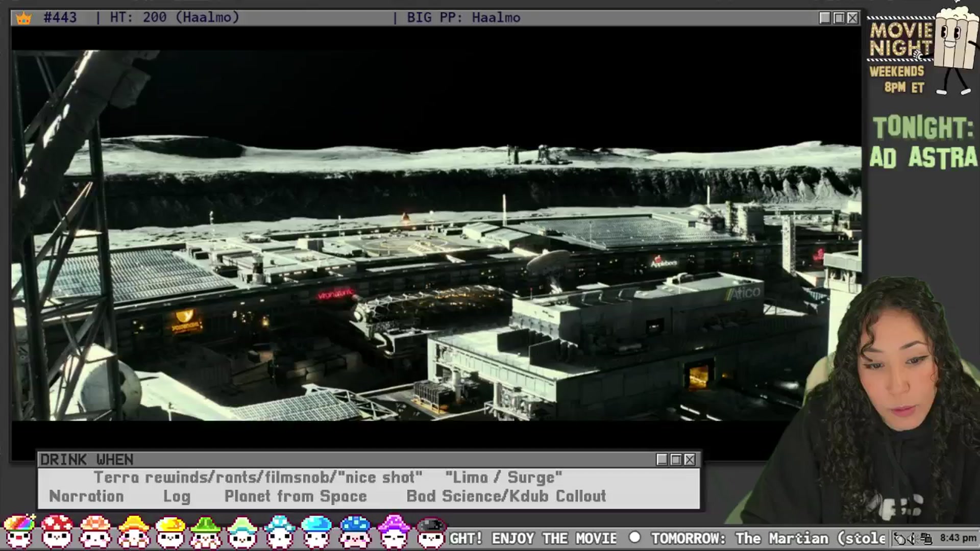
Task: Click 'WEEKENDS 8PM ET' schedule text
Action: (897, 80)
